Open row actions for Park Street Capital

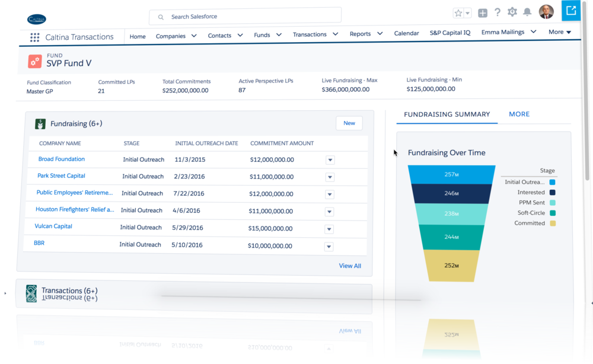pos(330,177)
